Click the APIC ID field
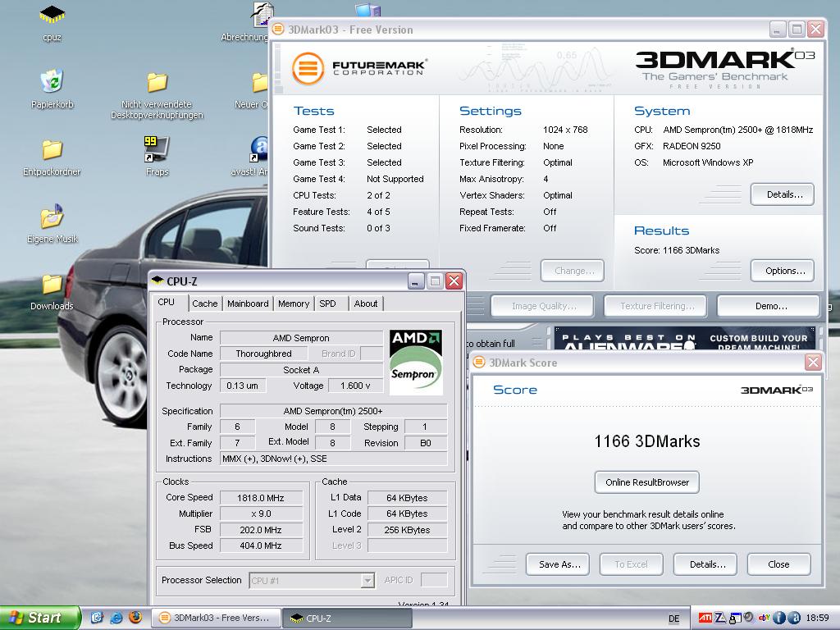 [434, 580]
